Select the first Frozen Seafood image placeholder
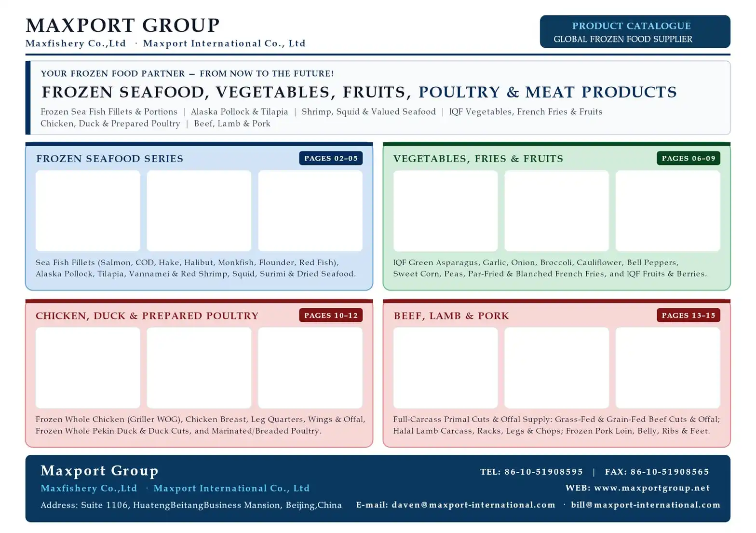Viewport: 756px width, 533px height. pos(88,211)
